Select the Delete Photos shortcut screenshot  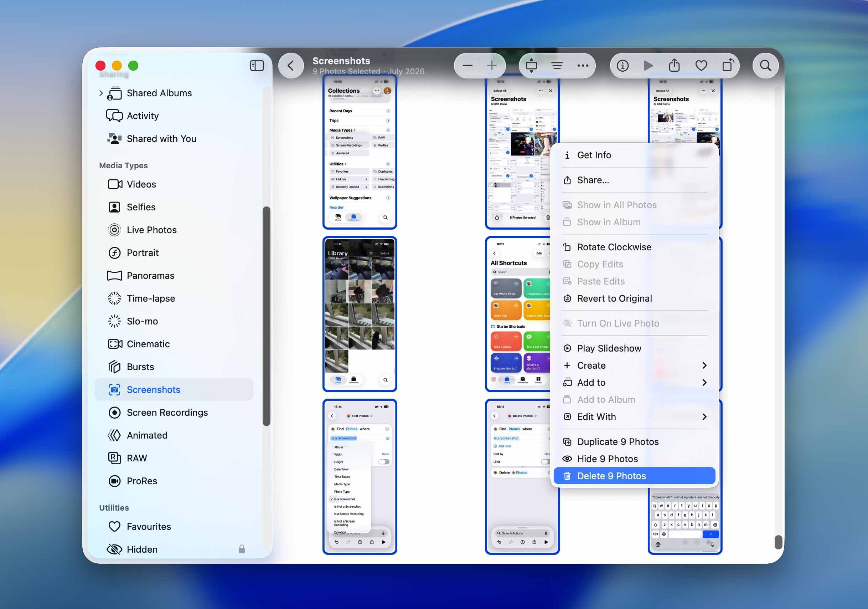point(517,477)
